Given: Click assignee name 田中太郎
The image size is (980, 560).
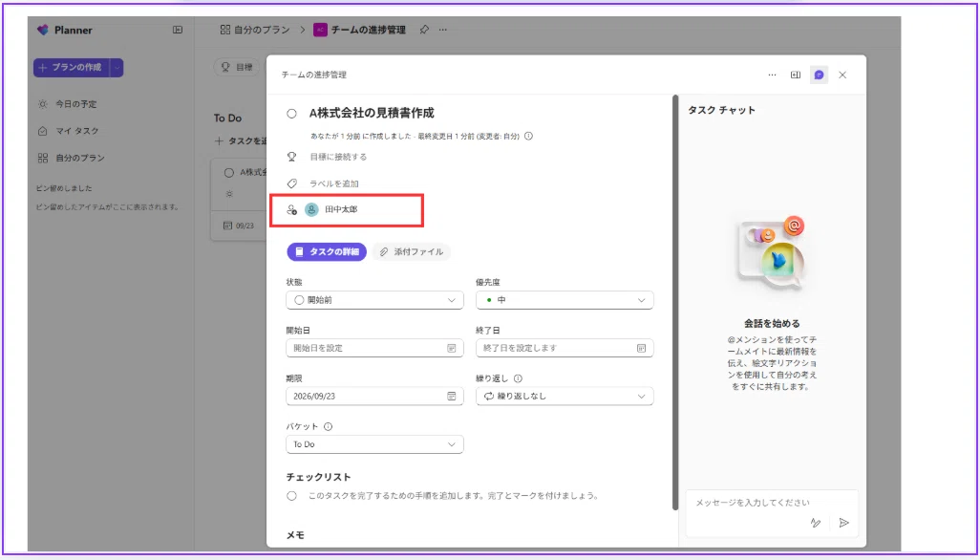Looking at the screenshot, I should (x=341, y=210).
